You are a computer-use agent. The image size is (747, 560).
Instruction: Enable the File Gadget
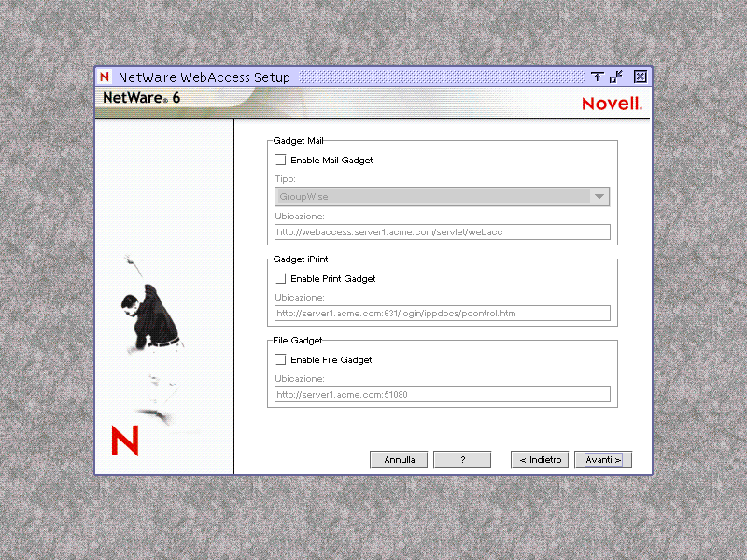point(280,359)
